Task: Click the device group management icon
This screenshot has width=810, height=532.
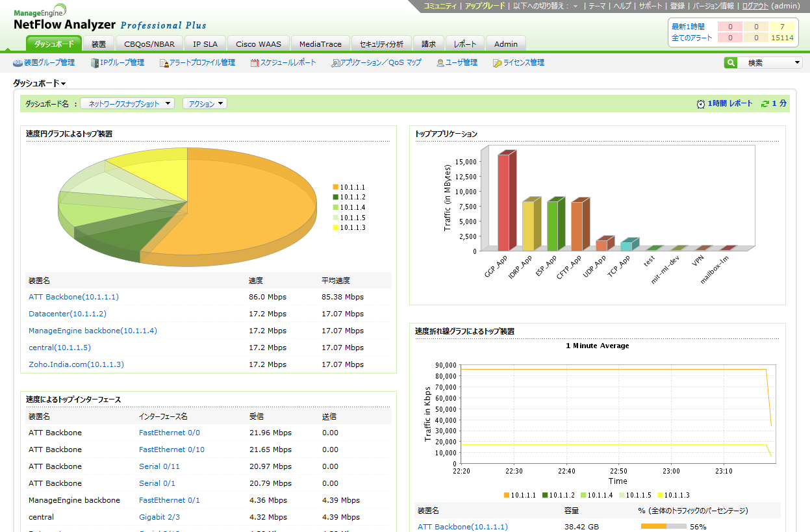Action: click(x=18, y=63)
